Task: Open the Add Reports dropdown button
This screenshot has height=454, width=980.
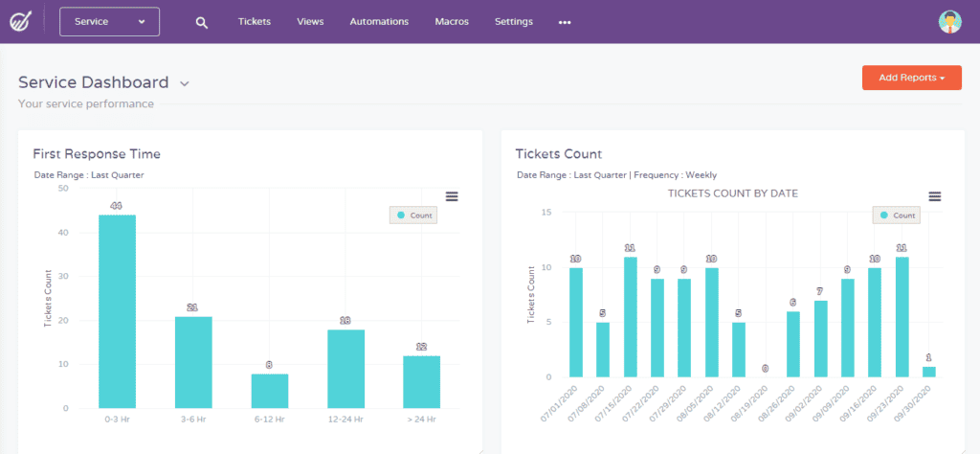Action: (911, 78)
